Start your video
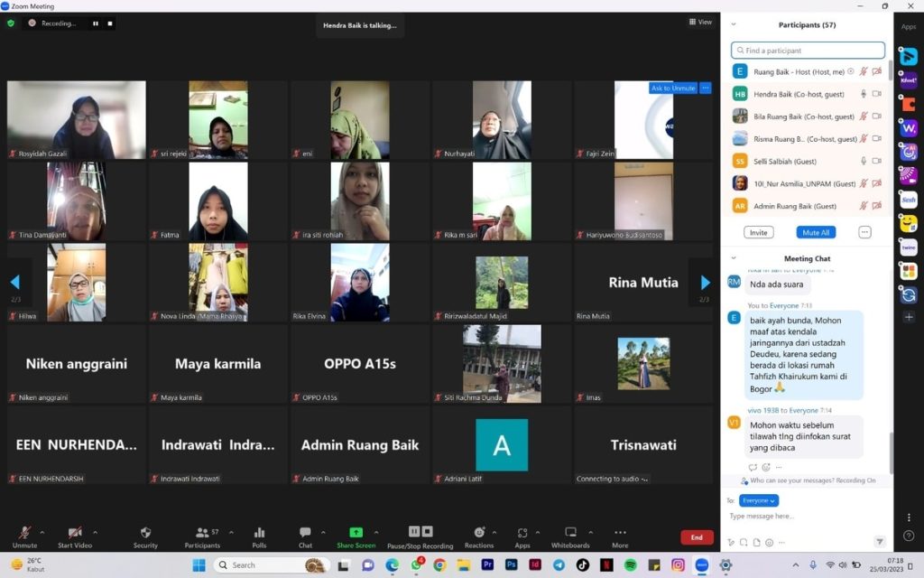The image size is (924, 578). click(74, 536)
